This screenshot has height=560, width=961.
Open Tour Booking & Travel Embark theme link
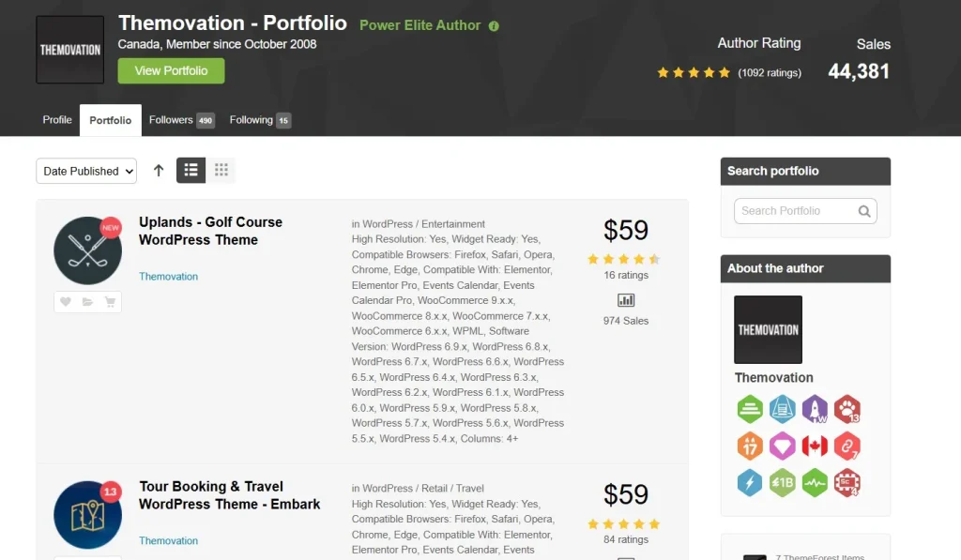pos(229,495)
